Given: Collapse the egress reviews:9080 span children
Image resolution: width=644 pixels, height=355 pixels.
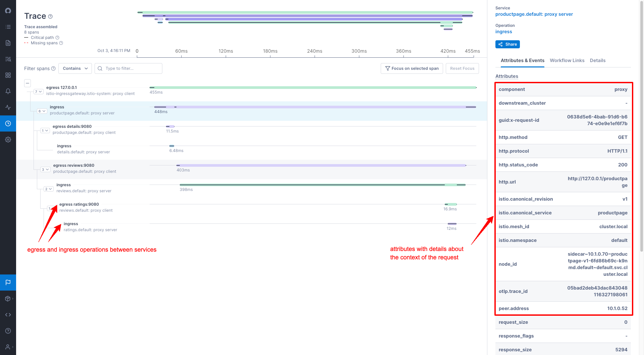Looking at the screenshot, I should [45, 169].
